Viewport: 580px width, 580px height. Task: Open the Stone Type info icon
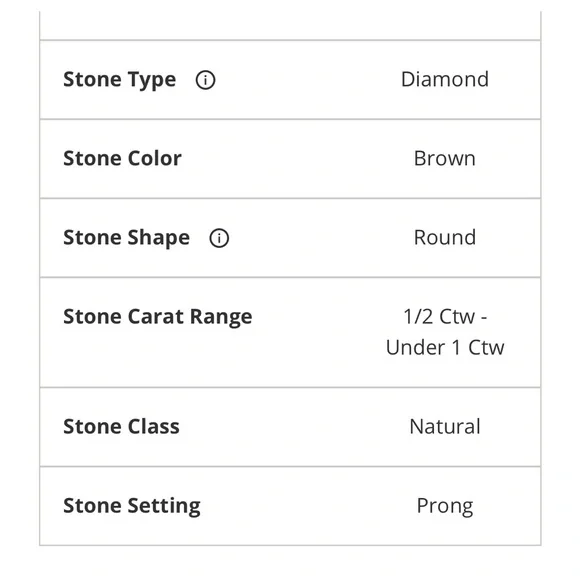click(205, 80)
